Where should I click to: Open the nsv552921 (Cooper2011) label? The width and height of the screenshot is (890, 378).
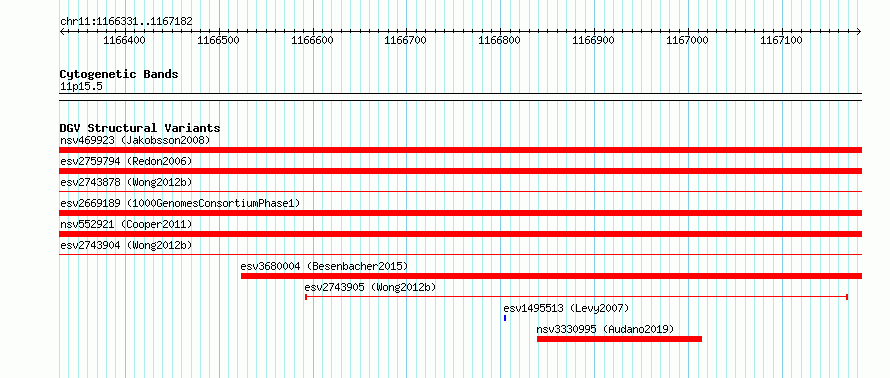point(126,224)
